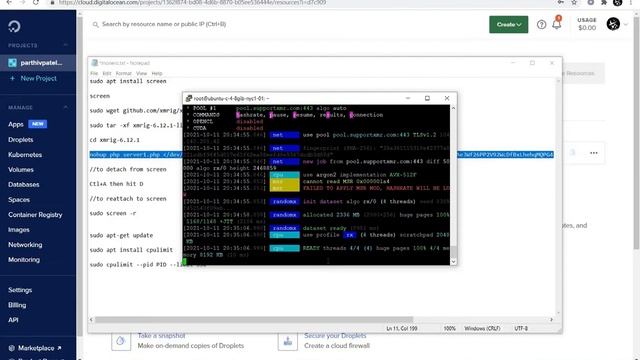
Task: Click the 'sudo apt install screen' line
Action: coord(128,81)
